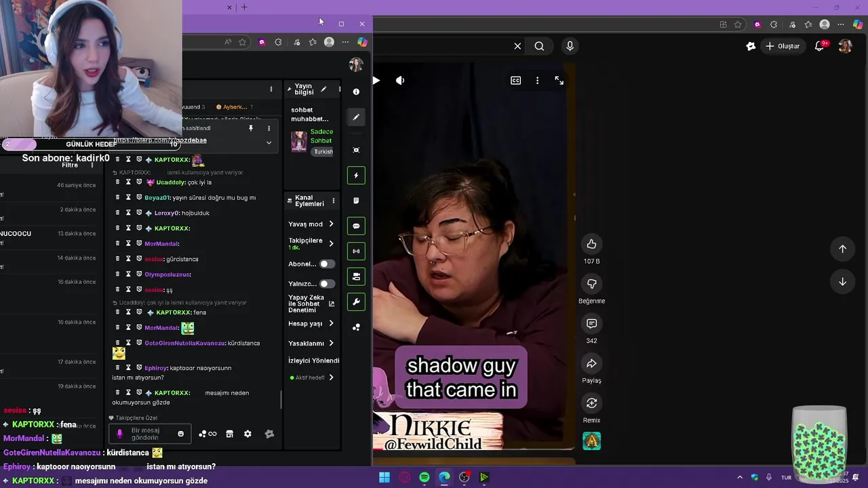Viewport: 868px width, 488px height.
Task: Open the info icon in right sidebar
Action: tap(356, 91)
